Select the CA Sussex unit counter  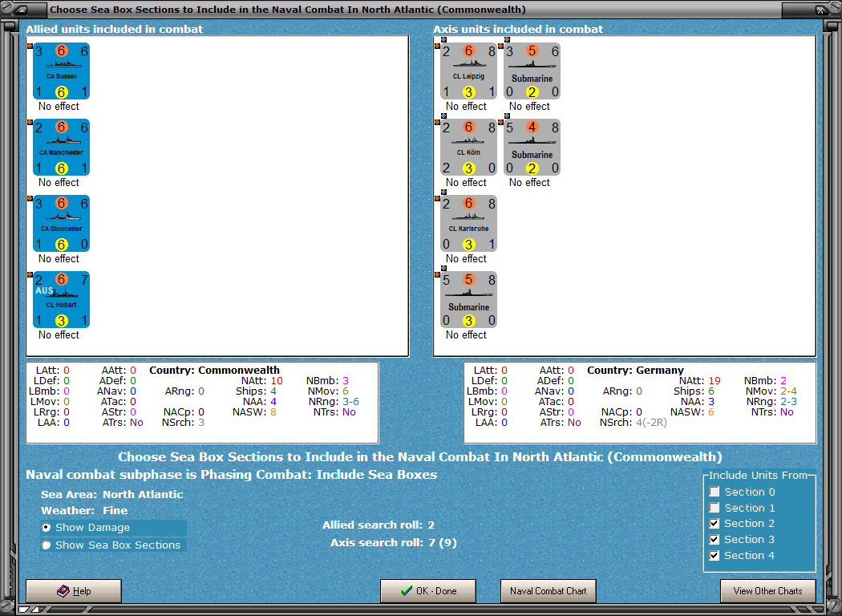click(61, 71)
